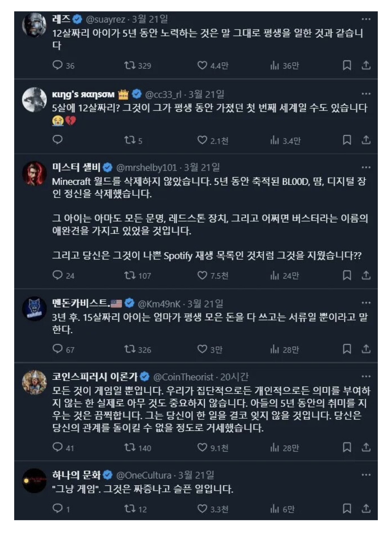View analytics on the @OneCultura tweet
Screen dimensions: 392x535
tap(274, 509)
